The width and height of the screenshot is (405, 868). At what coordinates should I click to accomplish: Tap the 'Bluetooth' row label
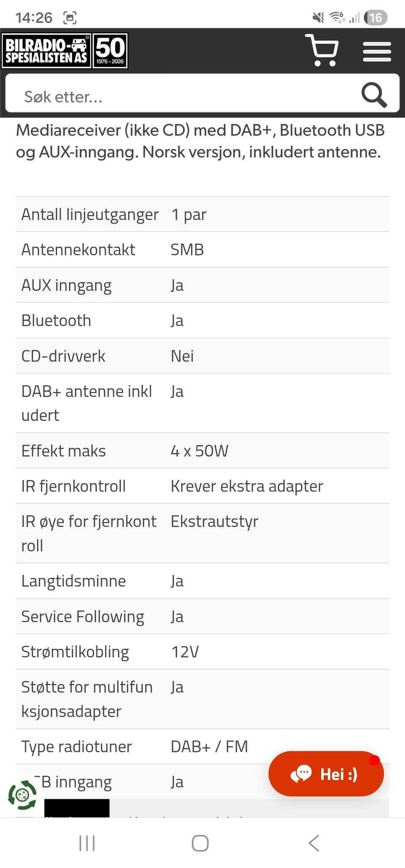(x=56, y=320)
